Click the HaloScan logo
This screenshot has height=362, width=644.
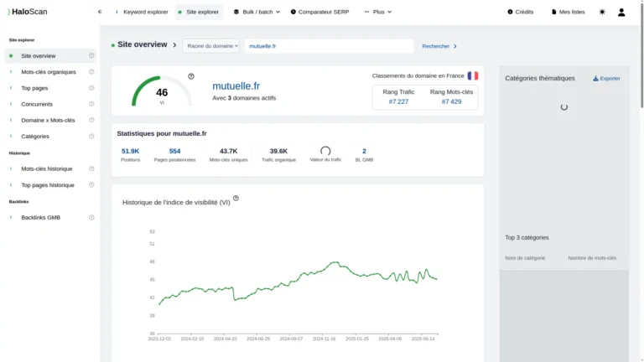pyautogui.click(x=27, y=12)
